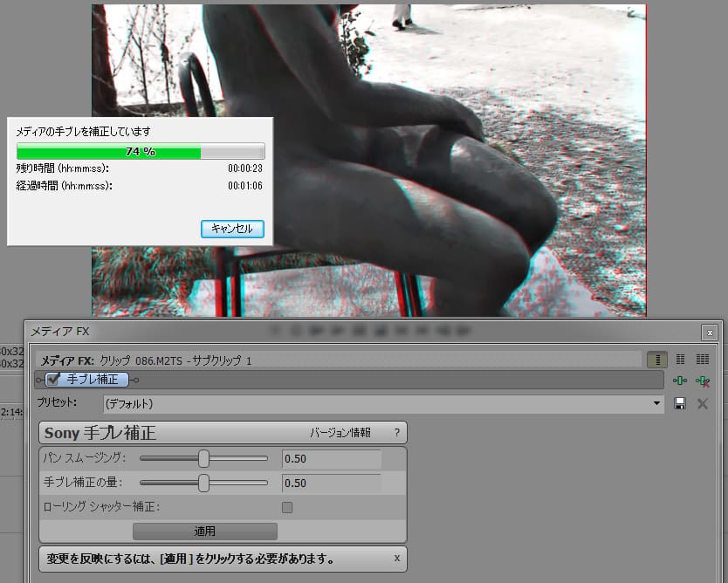Click the パン スムージング slider handle

coord(203,458)
